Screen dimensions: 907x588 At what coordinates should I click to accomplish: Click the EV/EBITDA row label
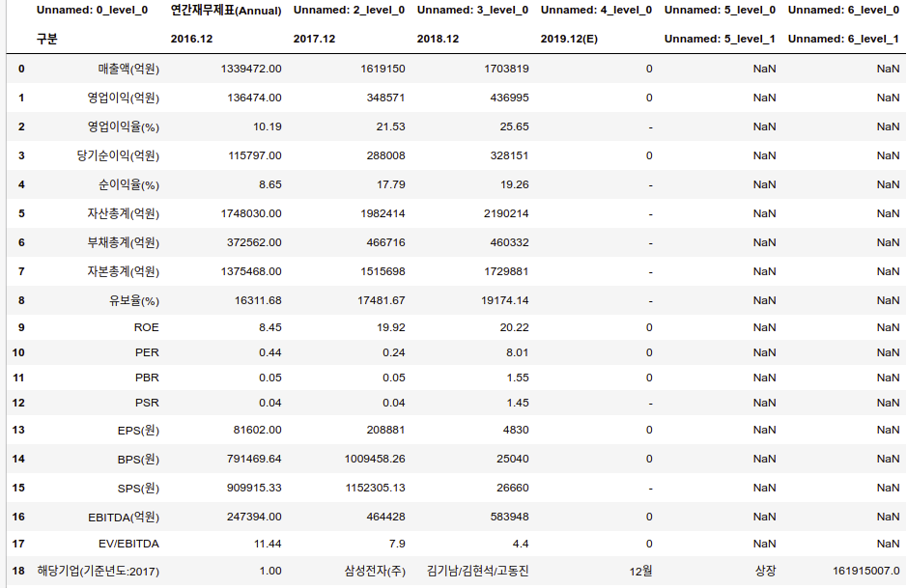tap(128, 544)
